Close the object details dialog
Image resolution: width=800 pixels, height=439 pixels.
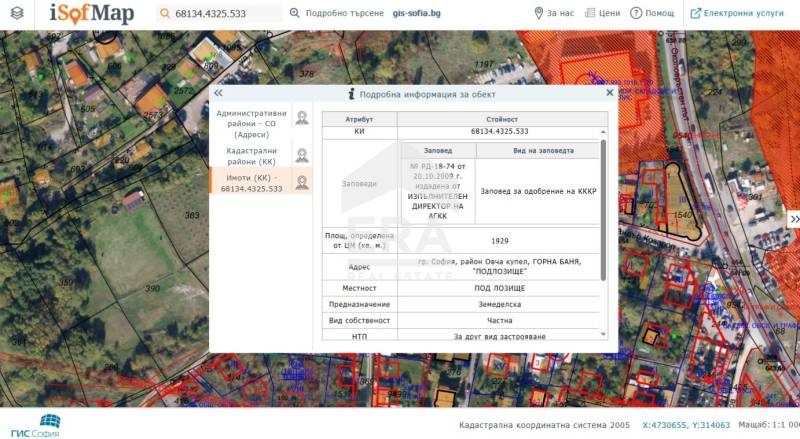pos(610,93)
